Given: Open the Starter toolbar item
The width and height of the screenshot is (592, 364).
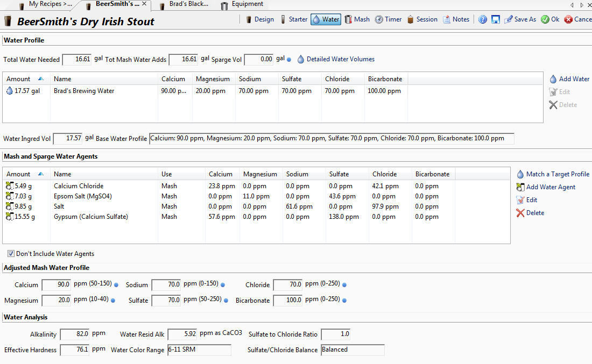Looking at the screenshot, I should click(293, 19).
